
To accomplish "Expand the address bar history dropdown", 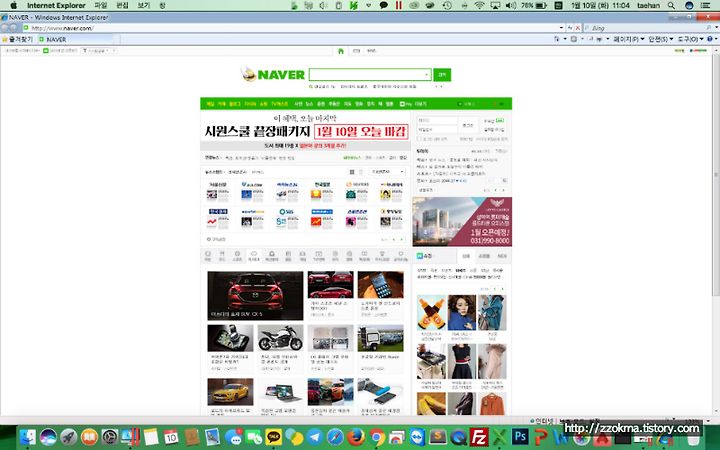I will (x=561, y=28).
